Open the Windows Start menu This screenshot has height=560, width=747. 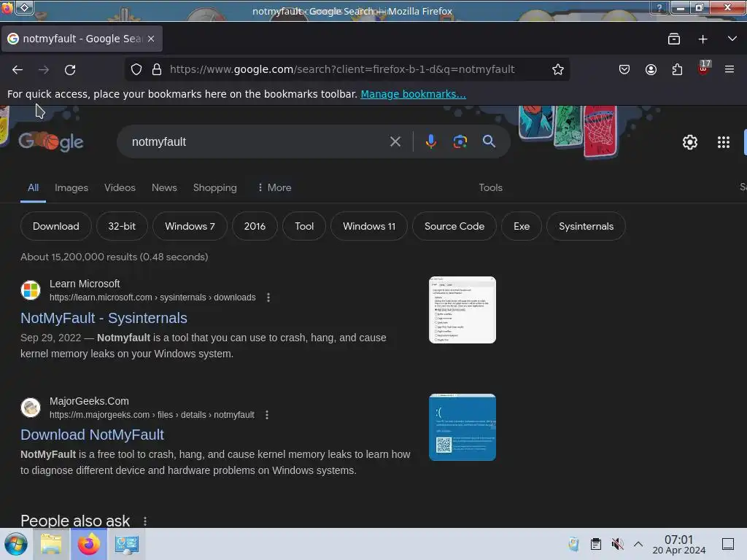click(x=16, y=544)
